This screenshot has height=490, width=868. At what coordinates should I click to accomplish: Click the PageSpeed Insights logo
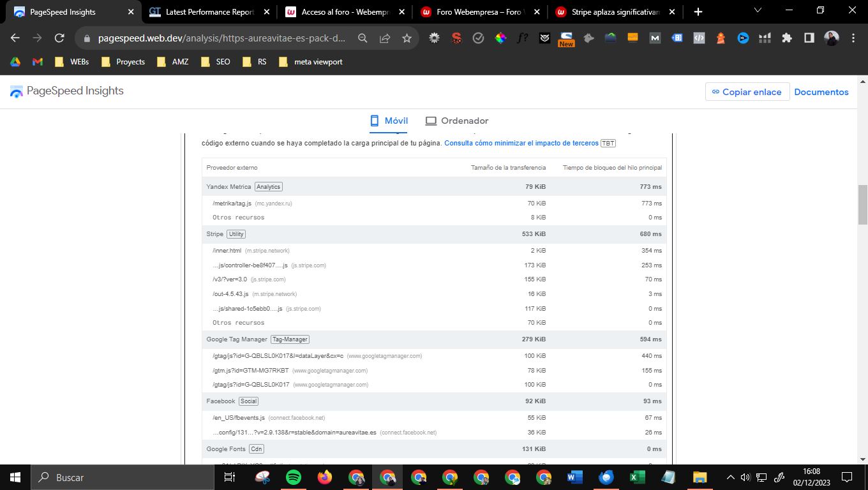coord(67,91)
